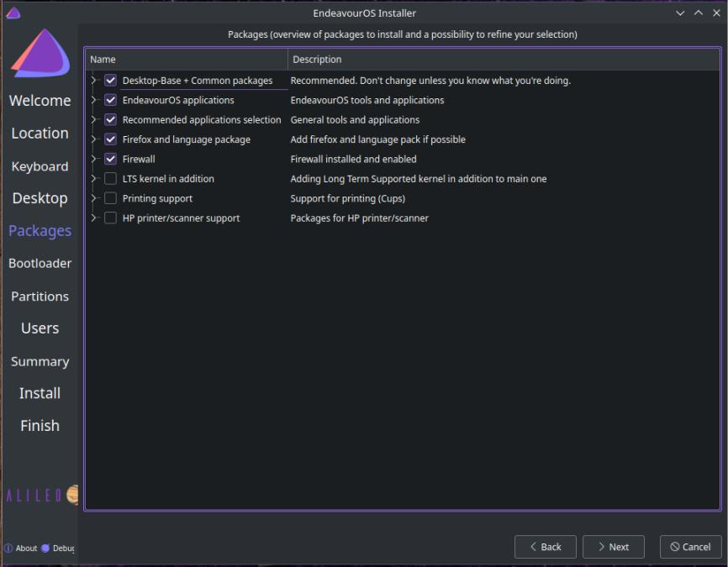Go to the Desktop step
The height and width of the screenshot is (567, 728).
40,198
